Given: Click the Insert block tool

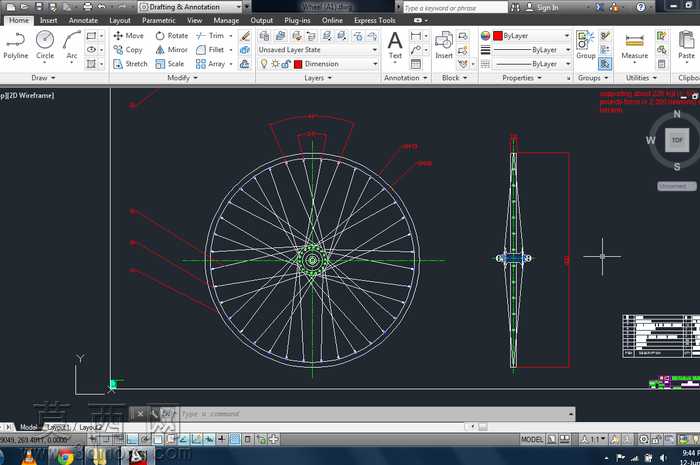Looking at the screenshot, I should coord(444,45).
